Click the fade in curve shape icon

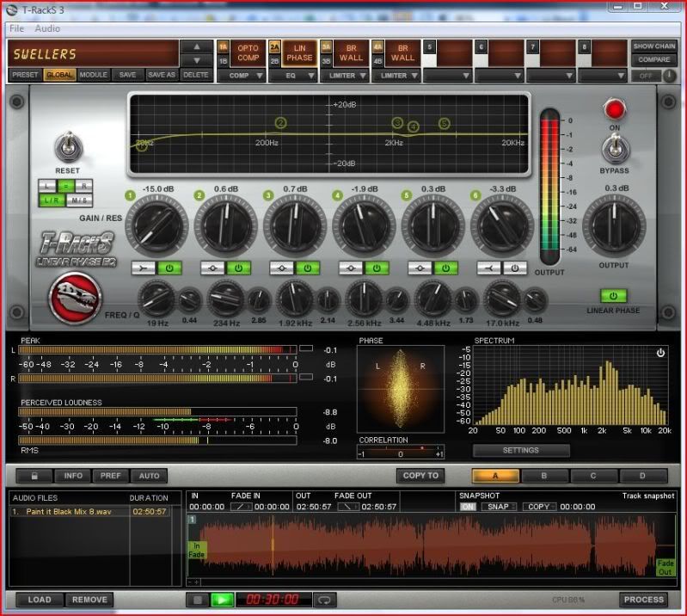[241, 507]
